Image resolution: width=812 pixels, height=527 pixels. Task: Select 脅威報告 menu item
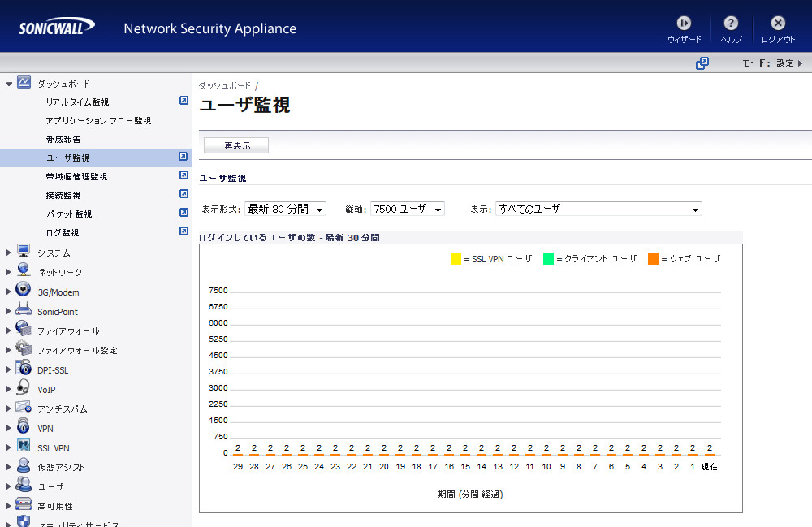point(63,139)
